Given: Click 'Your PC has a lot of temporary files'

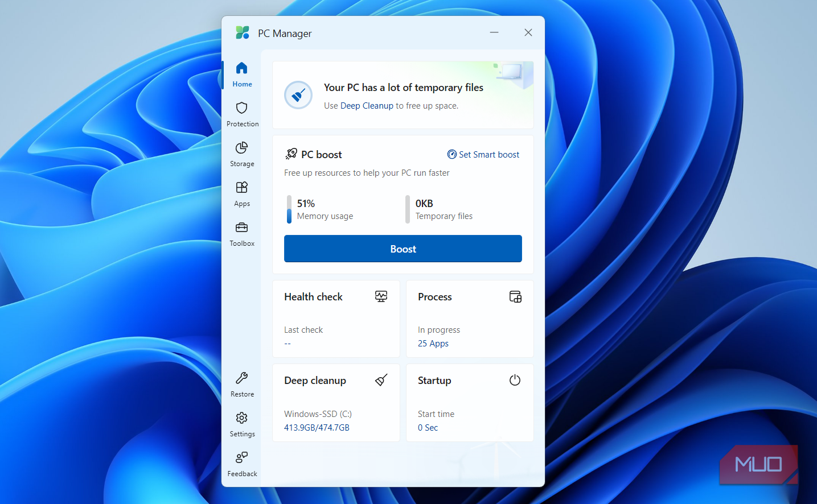Looking at the screenshot, I should point(404,88).
